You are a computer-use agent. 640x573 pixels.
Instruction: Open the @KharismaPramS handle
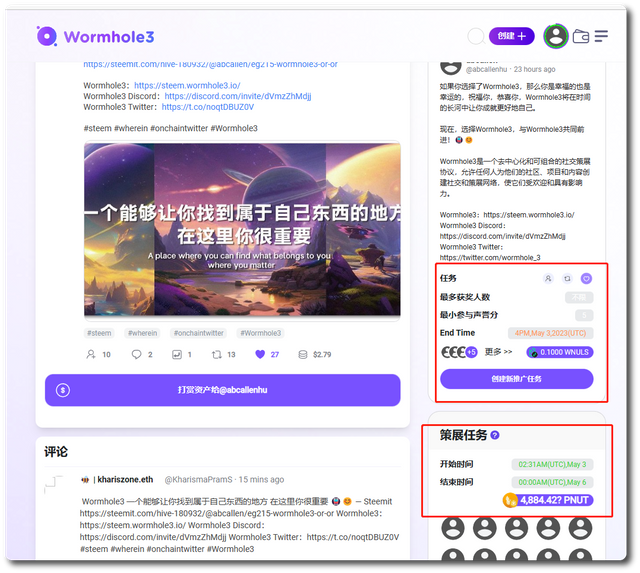(198, 480)
